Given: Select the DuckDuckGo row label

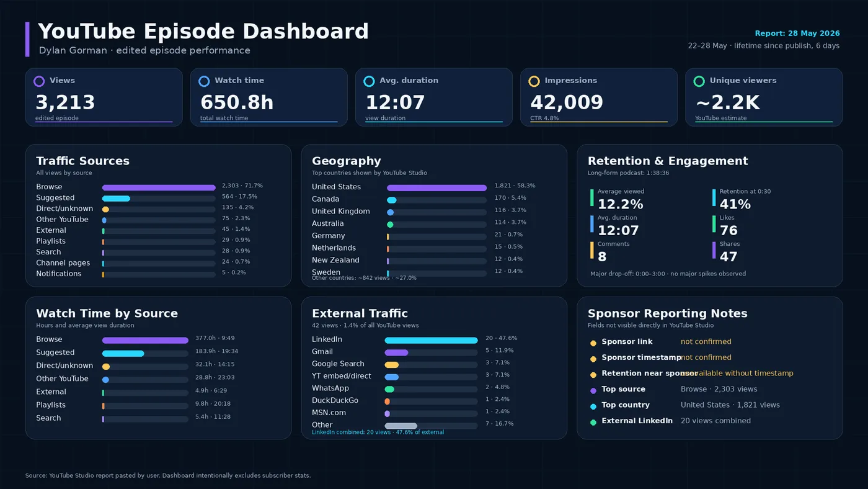Looking at the screenshot, I should [x=335, y=401].
